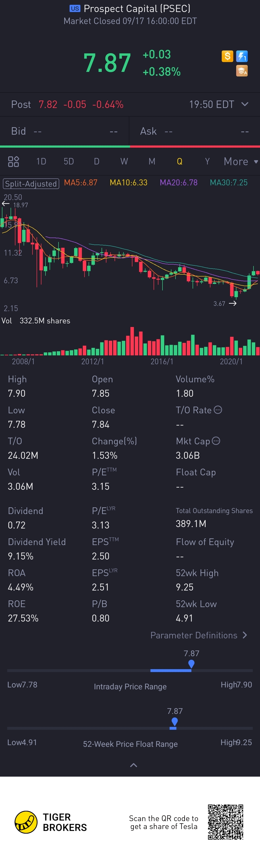This screenshot has width=260, height=868.
Task: Tap the info icon beside Mkt Cap
Action: click(216, 441)
